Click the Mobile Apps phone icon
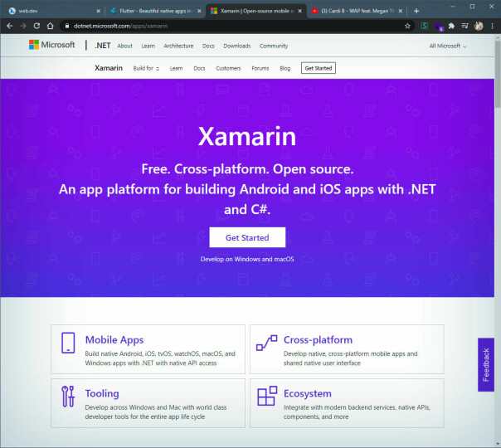This screenshot has height=448, width=501. coord(68,343)
